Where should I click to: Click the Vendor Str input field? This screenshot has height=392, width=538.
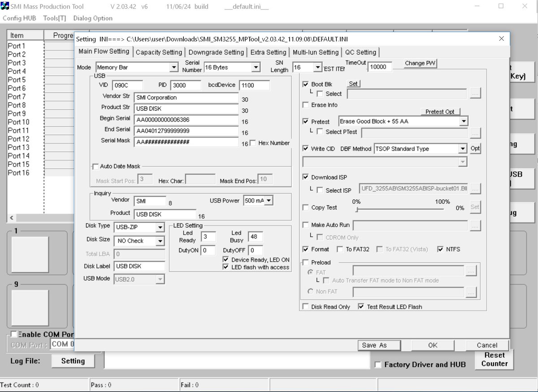[x=186, y=98]
